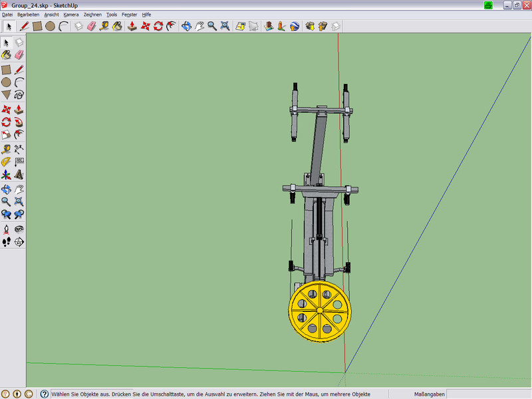The width and height of the screenshot is (532, 399).
Task: Click the green icon in title bar
Action: click(488, 5)
